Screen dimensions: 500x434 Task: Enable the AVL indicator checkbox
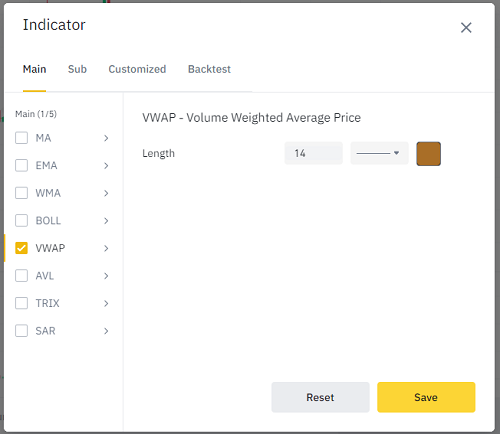pyautogui.click(x=21, y=276)
